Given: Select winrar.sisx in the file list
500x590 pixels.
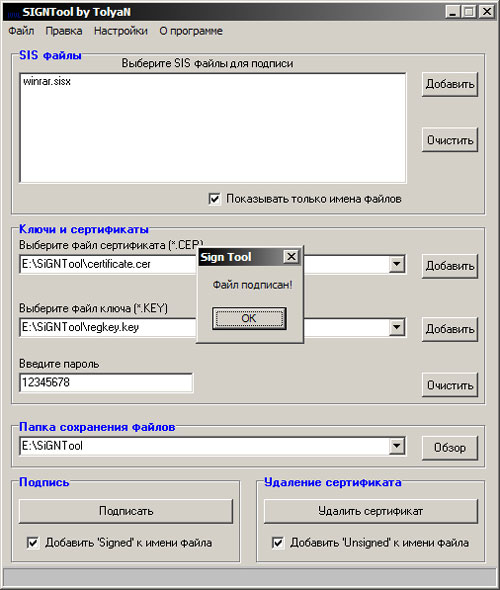Looking at the screenshot, I should point(47,81).
